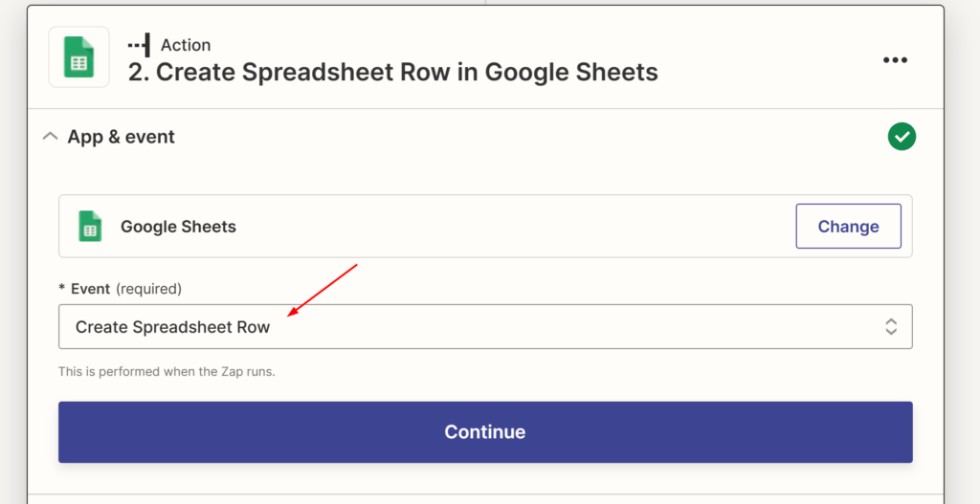Click the green checkmark status icon

click(902, 137)
